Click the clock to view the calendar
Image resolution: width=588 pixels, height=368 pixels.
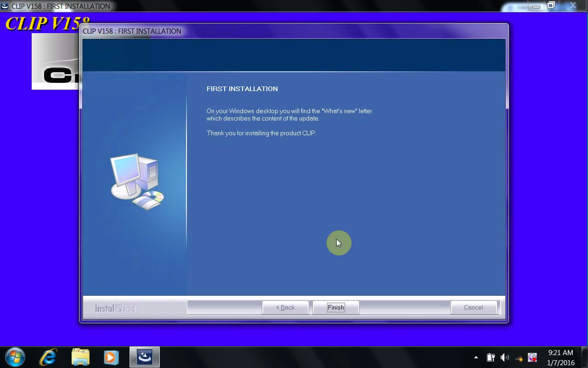tap(560, 357)
